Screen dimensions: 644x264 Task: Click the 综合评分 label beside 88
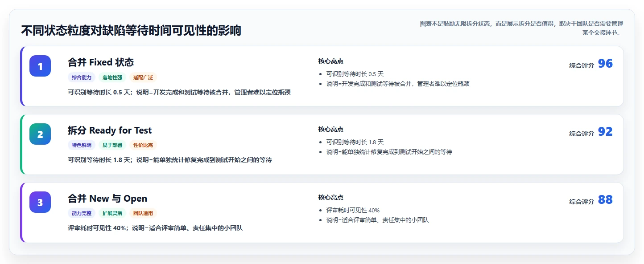point(582,202)
